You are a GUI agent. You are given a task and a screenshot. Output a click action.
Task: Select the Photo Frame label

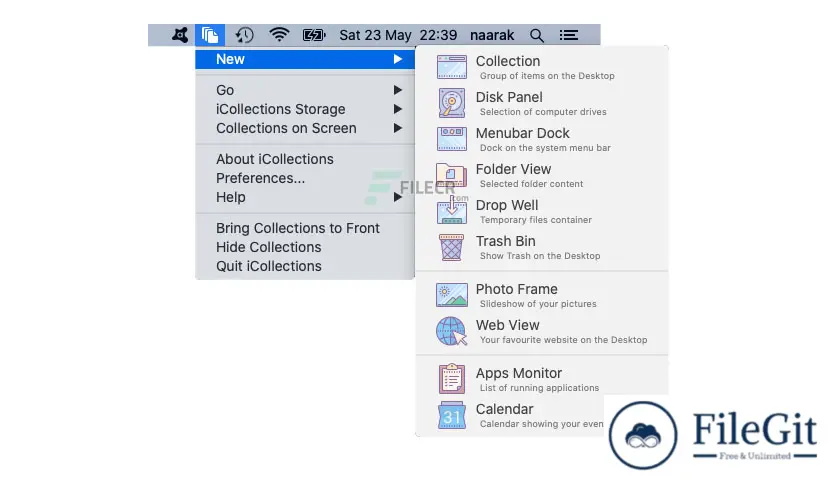click(516, 289)
